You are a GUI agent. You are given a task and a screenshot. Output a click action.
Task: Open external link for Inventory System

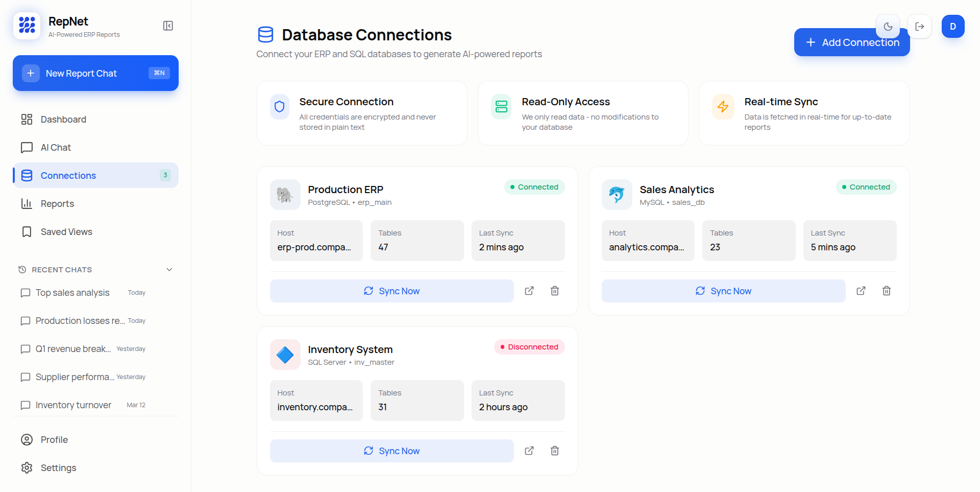click(529, 451)
